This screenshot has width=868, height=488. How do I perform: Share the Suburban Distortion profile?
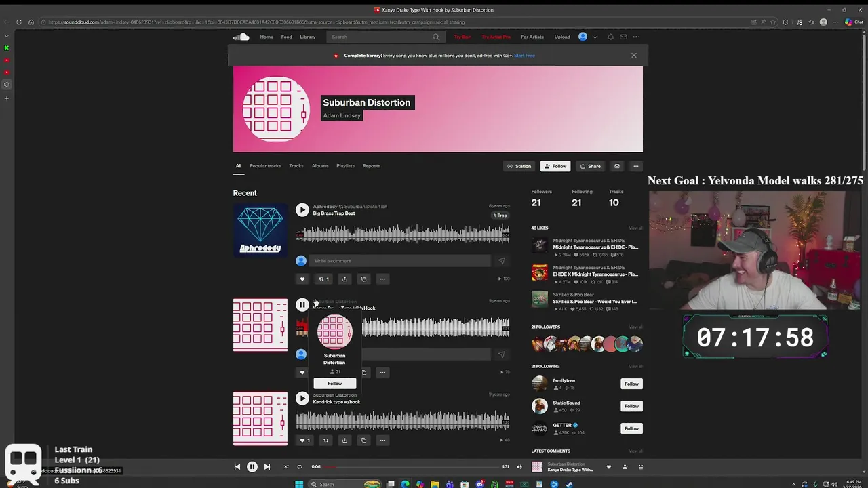590,166
